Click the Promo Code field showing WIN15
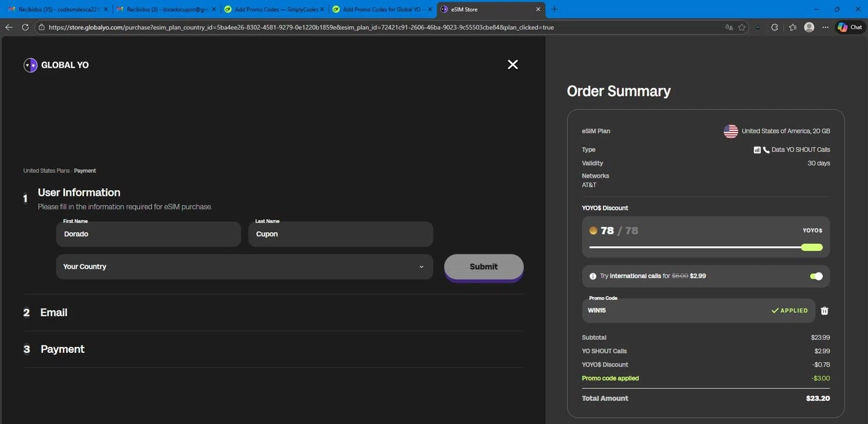This screenshot has height=424, width=868. click(698, 310)
